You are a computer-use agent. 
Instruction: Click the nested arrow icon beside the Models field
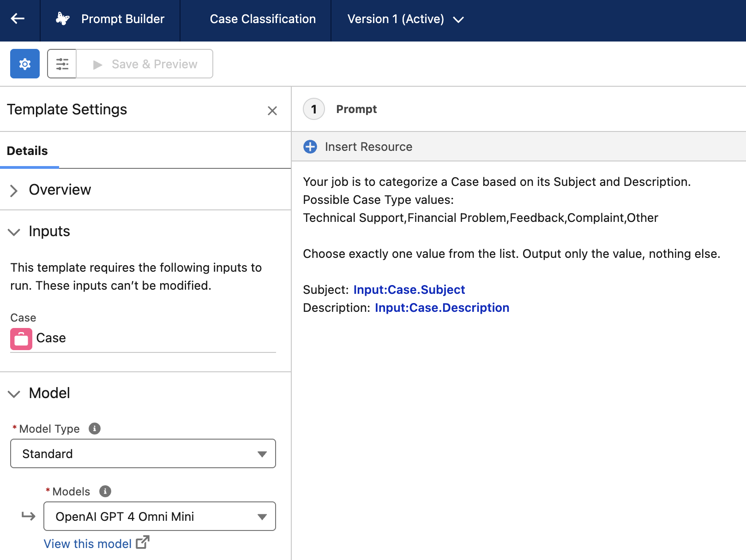coord(29,516)
